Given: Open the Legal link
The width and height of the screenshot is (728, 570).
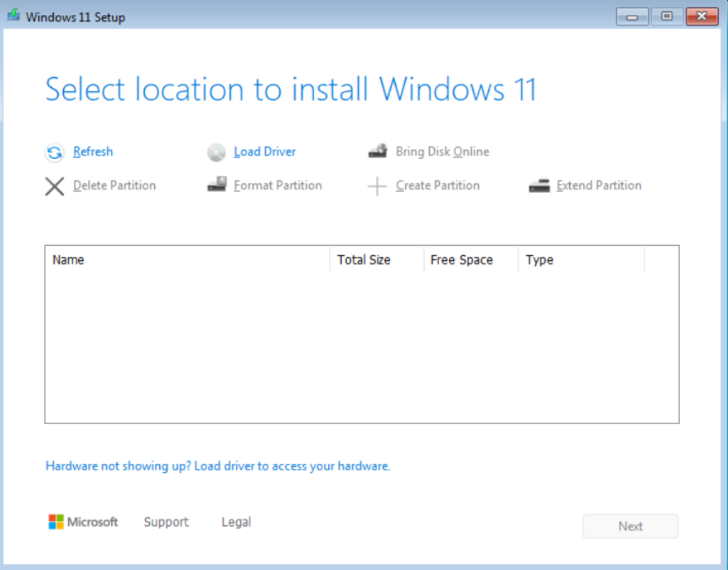Looking at the screenshot, I should [x=236, y=522].
